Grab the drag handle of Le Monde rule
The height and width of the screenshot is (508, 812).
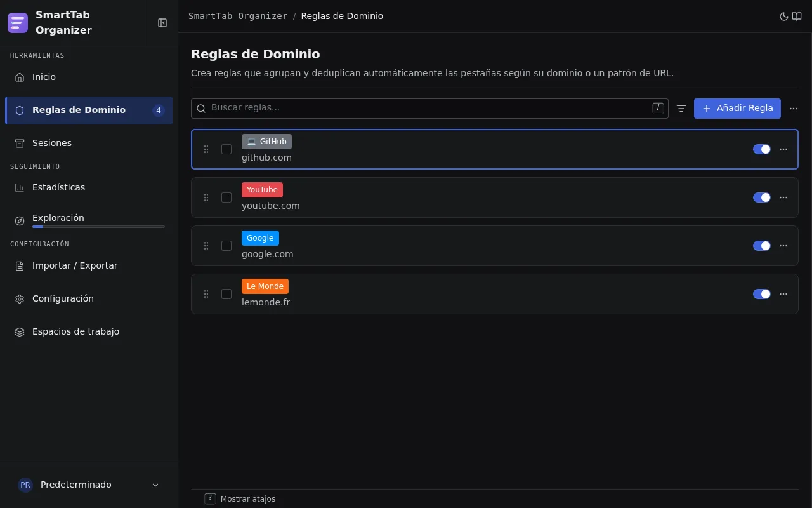206,294
